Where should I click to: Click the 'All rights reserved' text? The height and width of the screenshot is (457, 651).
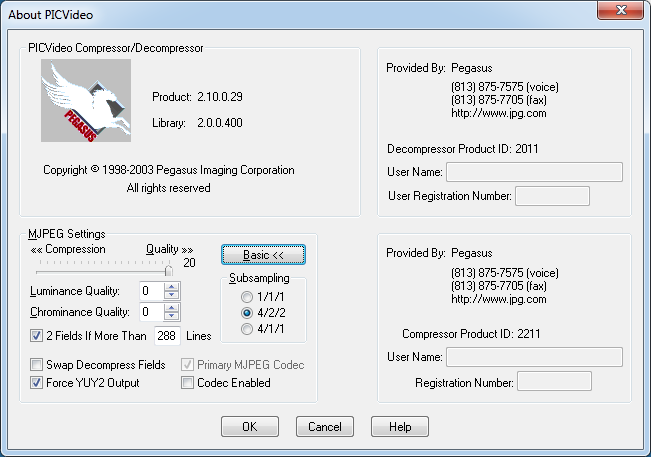click(x=169, y=188)
